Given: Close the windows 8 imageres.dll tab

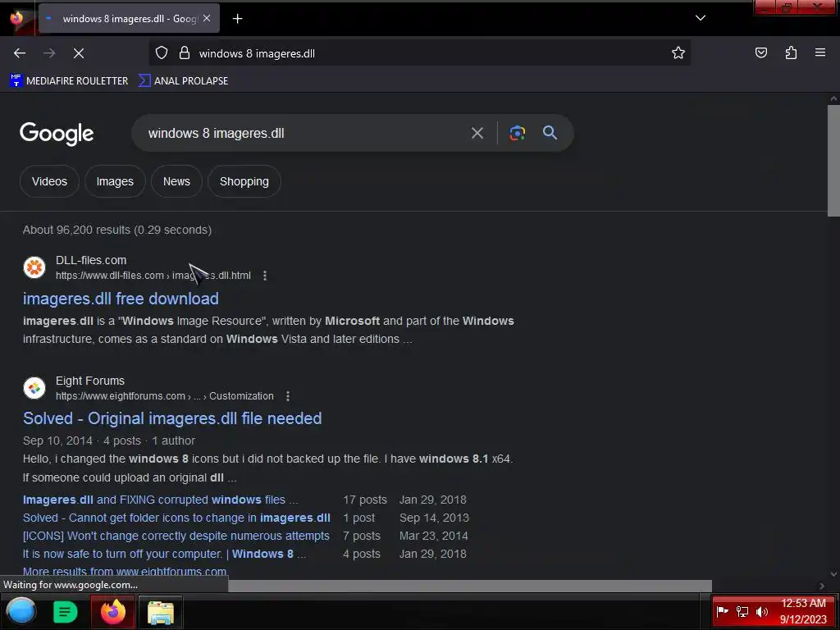Looking at the screenshot, I should tap(207, 18).
